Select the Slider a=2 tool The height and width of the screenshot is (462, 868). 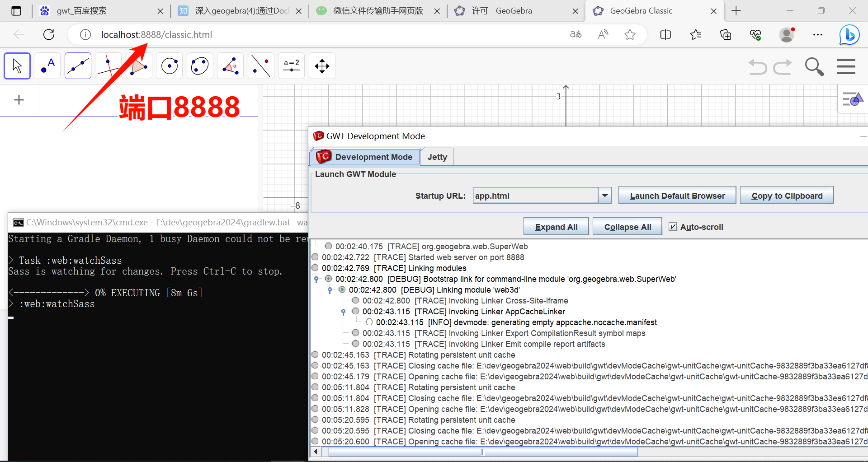click(x=292, y=66)
